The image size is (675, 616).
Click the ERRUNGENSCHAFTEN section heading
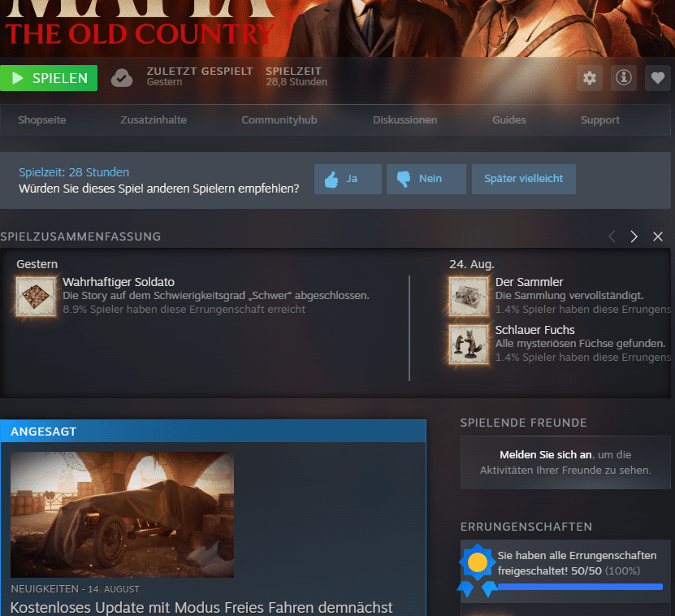pos(526,527)
